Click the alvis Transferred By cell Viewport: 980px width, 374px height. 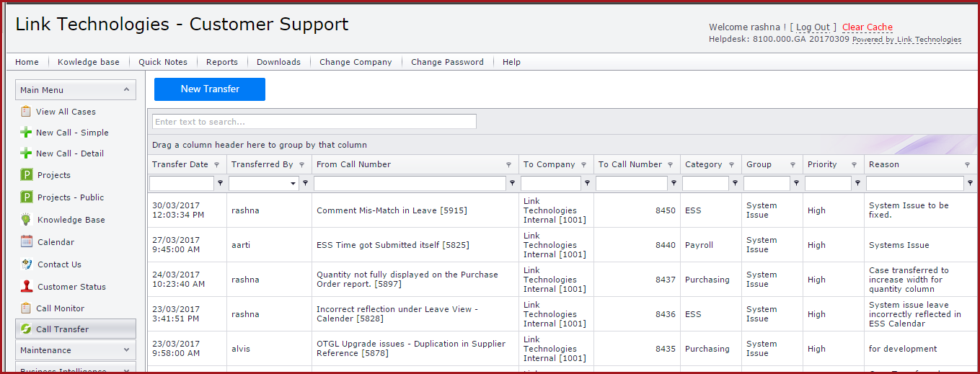pyautogui.click(x=269, y=349)
